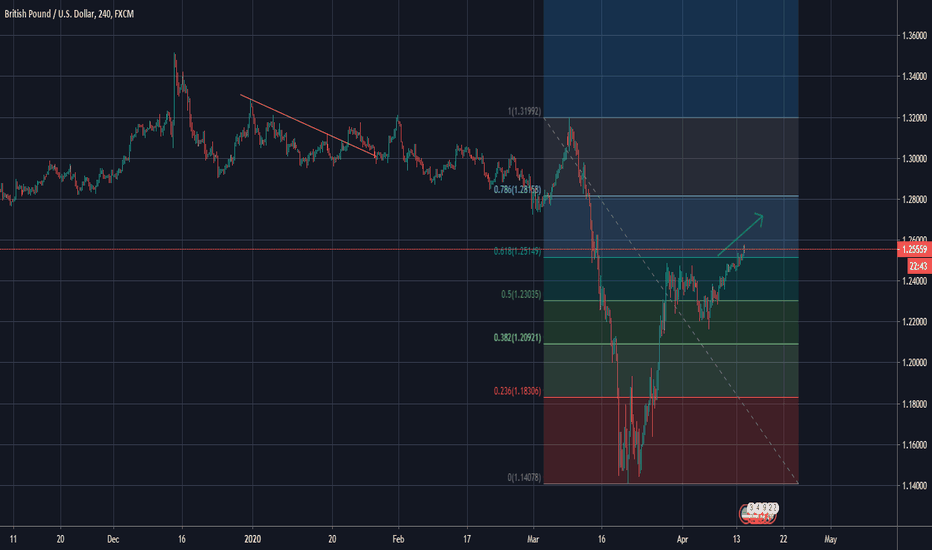
Task: Click the 1.32000 price scale label
Action: click(x=914, y=118)
